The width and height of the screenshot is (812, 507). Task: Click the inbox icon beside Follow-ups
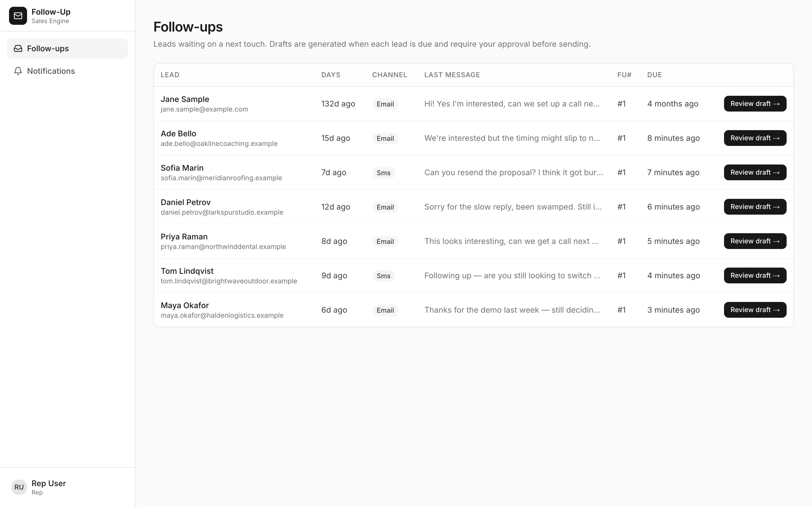click(18, 49)
